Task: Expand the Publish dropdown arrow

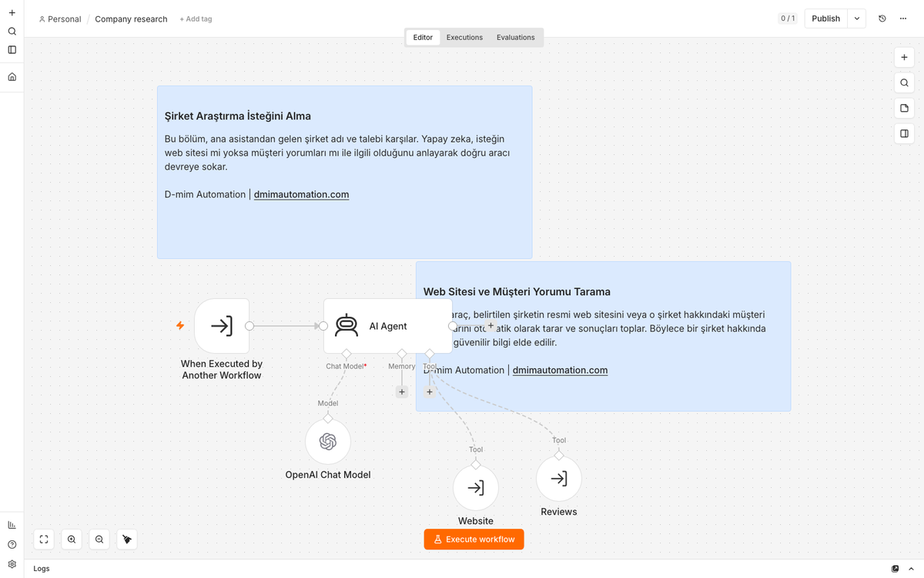Action: pyautogui.click(x=857, y=18)
